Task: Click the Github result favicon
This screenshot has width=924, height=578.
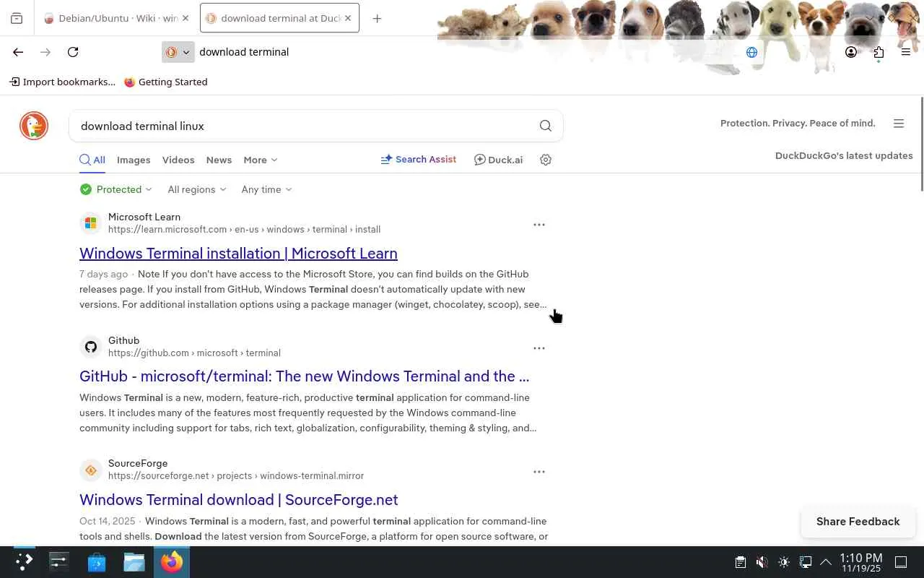Action: point(90,347)
